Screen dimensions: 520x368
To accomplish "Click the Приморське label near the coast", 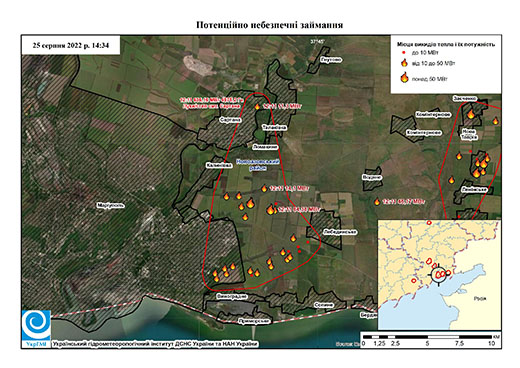I will tap(254, 321).
